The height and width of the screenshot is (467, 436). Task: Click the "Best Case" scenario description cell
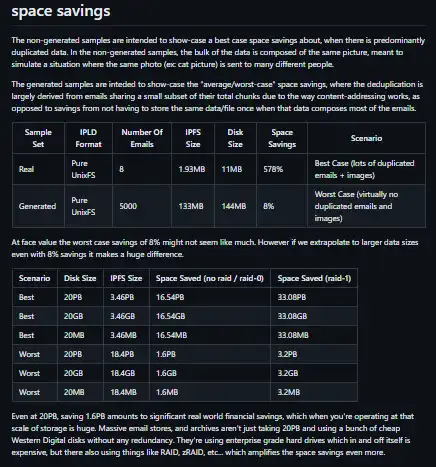366,169
